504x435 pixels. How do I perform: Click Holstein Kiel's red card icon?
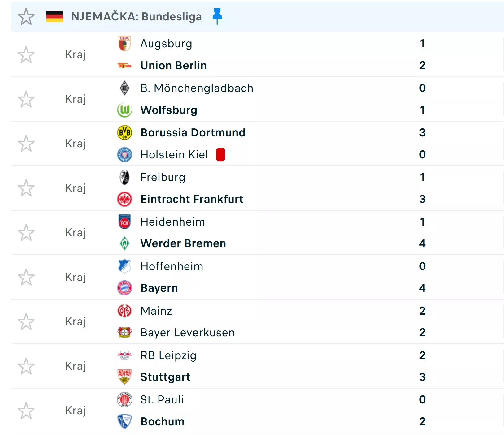point(220,155)
